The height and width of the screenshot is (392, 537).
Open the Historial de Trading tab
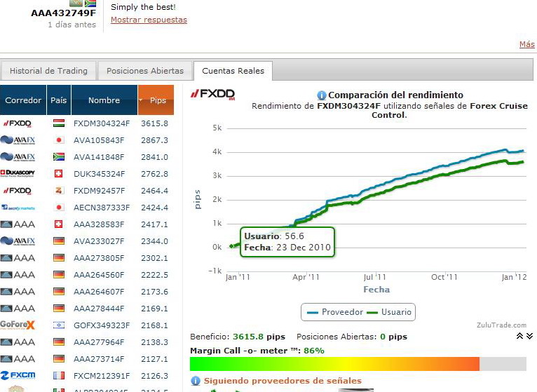48,71
